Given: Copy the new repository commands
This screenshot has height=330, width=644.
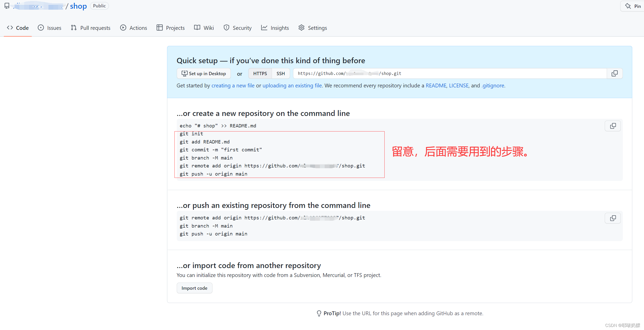Looking at the screenshot, I should (613, 126).
